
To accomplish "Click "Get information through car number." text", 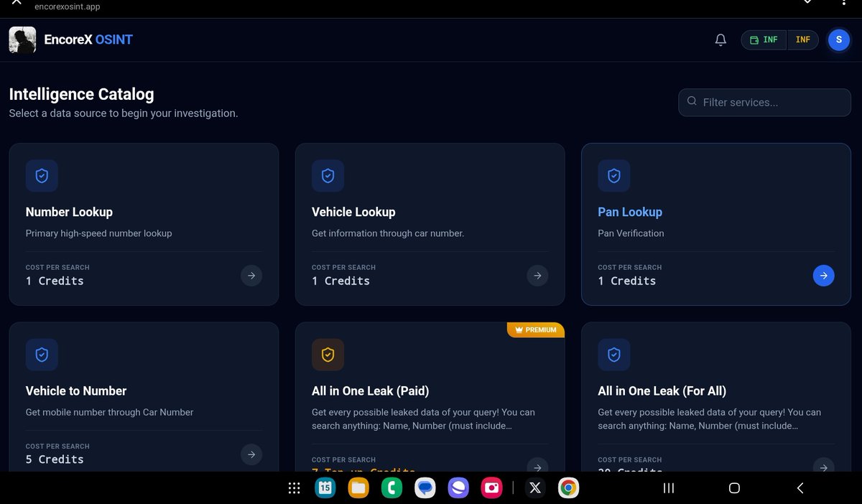I will [388, 233].
